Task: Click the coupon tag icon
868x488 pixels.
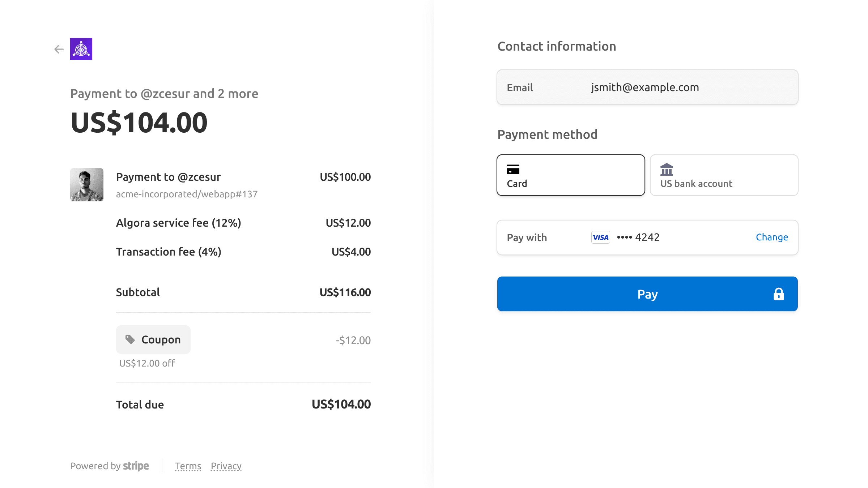Action: click(x=130, y=339)
